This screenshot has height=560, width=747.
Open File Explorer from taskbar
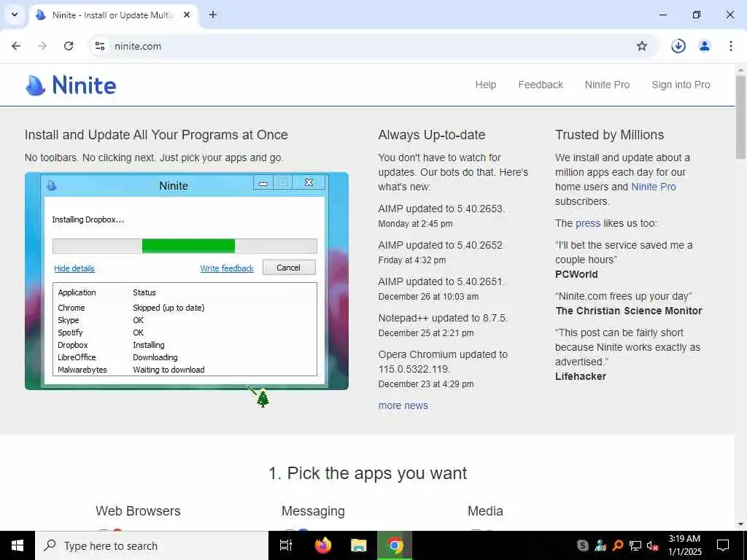tap(359, 545)
